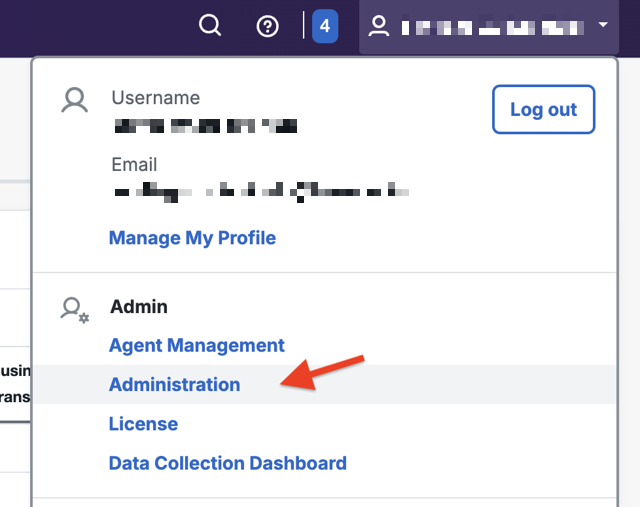Select the blurred username value
This screenshot has width=640, height=507.
tap(205, 127)
